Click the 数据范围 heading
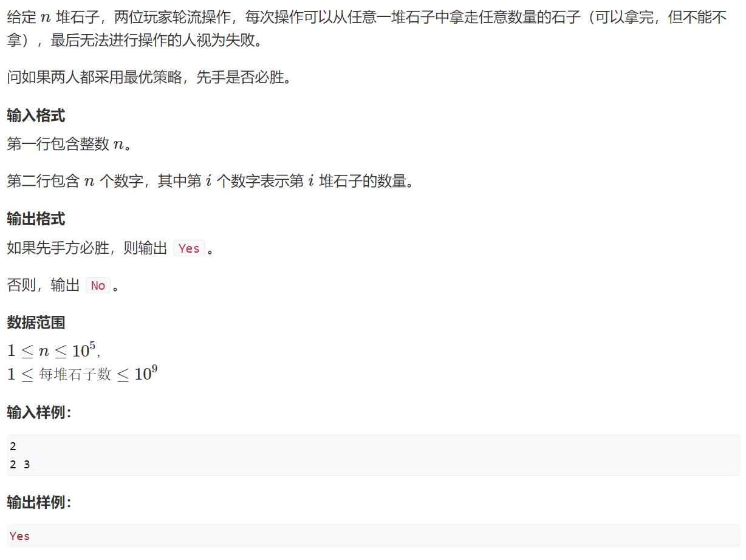Viewport: 746px width, 560px height. pyautogui.click(x=36, y=323)
